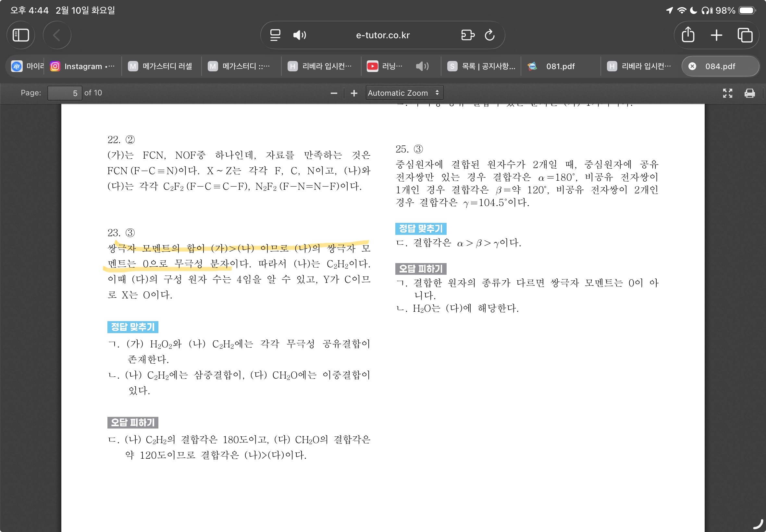Zoom in the PDF
The image size is (766, 532).
354,93
